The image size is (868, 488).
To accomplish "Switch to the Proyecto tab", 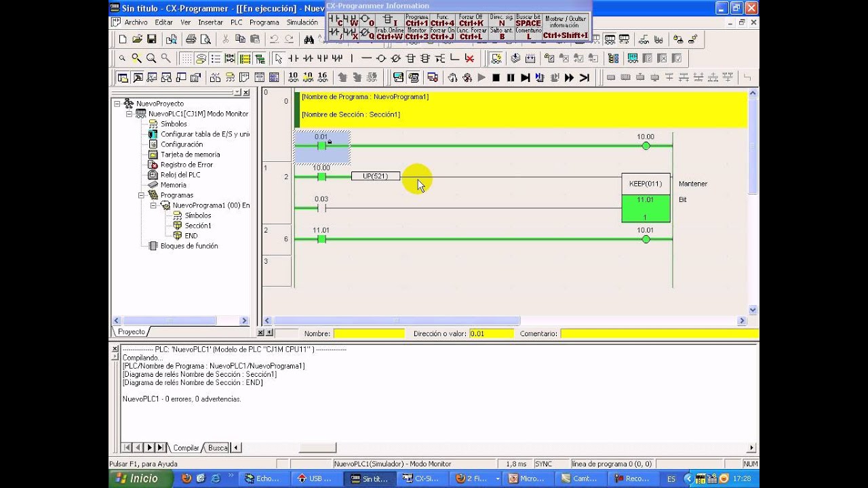I will pos(132,331).
